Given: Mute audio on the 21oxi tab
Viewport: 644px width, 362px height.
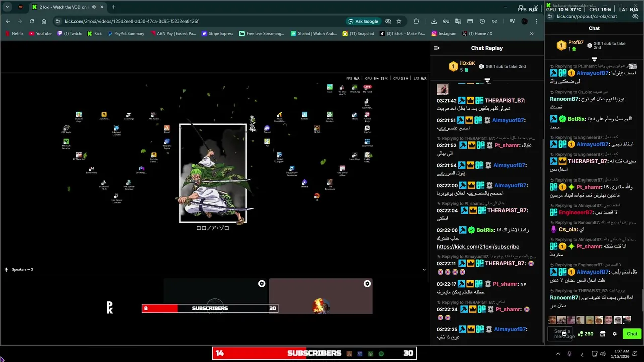Looking at the screenshot, I should tap(94, 7).
